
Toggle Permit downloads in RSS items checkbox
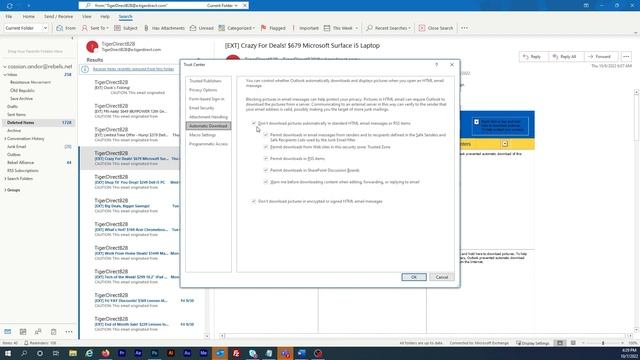pyautogui.click(x=266, y=159)
